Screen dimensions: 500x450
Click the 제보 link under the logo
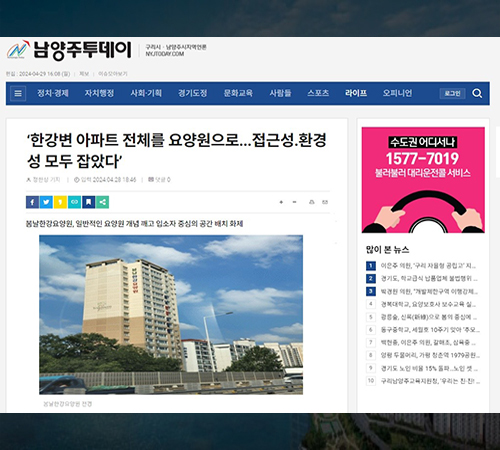[84, 74]
